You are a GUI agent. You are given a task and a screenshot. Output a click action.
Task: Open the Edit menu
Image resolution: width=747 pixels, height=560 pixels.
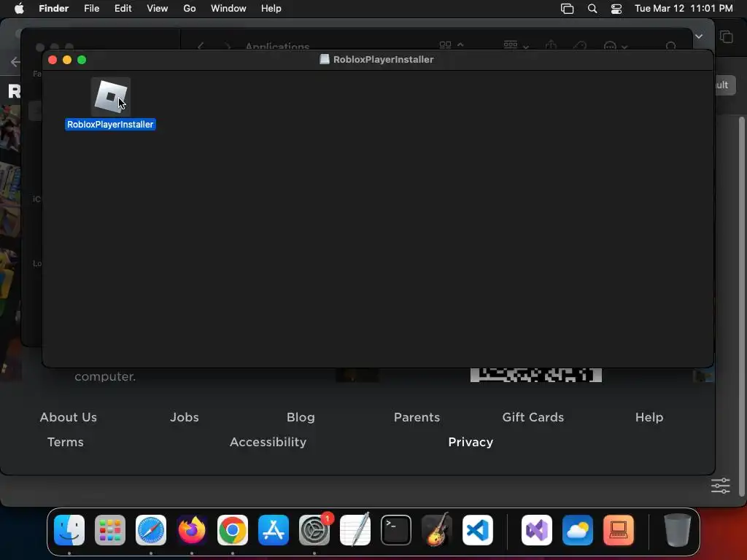tap(123, 9)
